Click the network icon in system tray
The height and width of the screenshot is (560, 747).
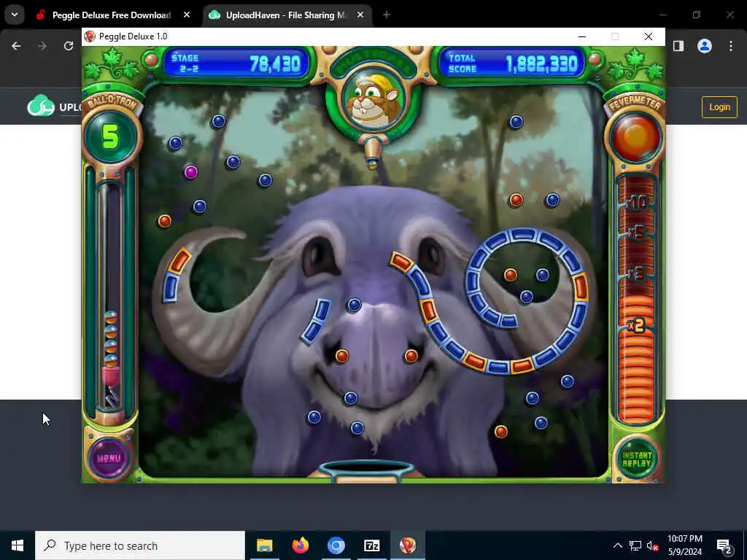pyautogui.click(x=635, y=545)
